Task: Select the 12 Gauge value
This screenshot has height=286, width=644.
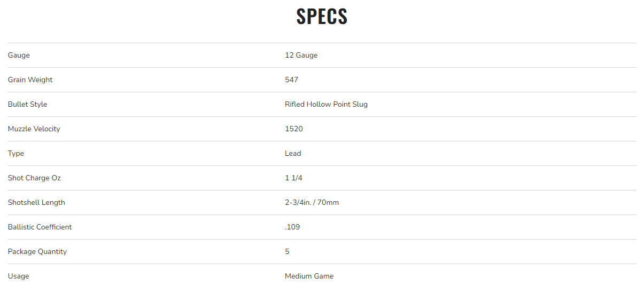Action: [301, 55]
